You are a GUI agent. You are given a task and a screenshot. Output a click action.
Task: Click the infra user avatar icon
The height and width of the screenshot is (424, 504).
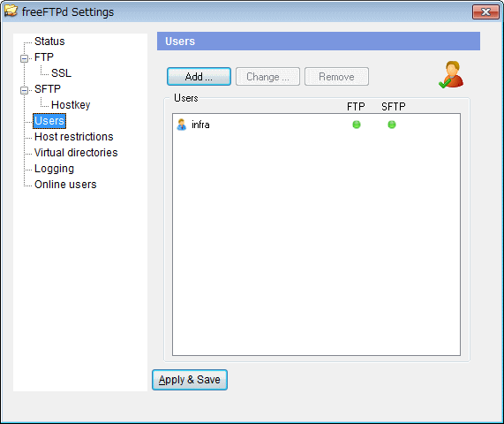(182, 125)
